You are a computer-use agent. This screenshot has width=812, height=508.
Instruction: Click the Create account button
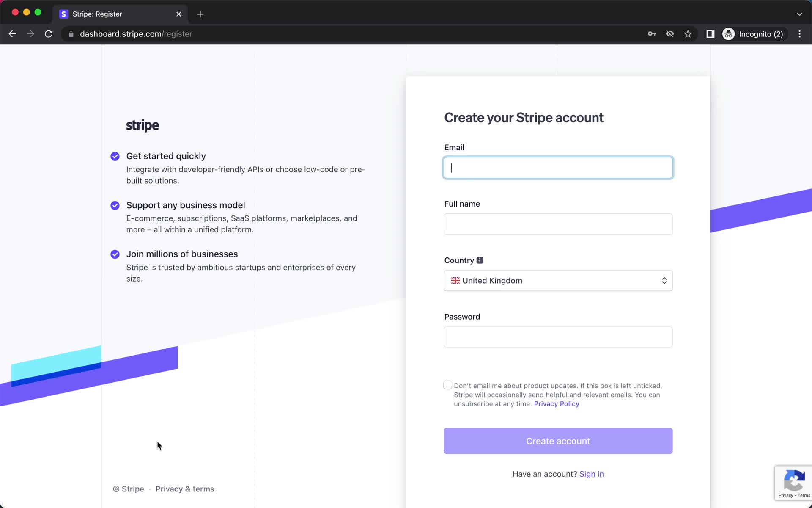(x=558, y=441)
